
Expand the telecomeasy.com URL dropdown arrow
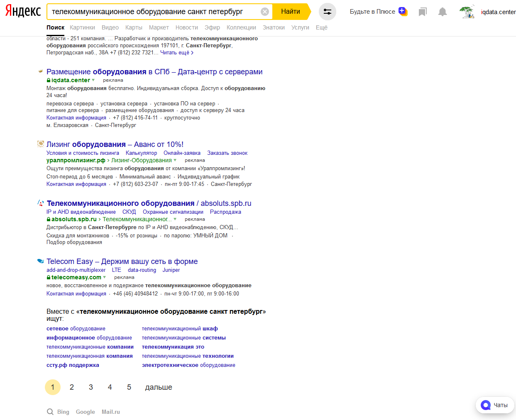click(x=105, y=277)
